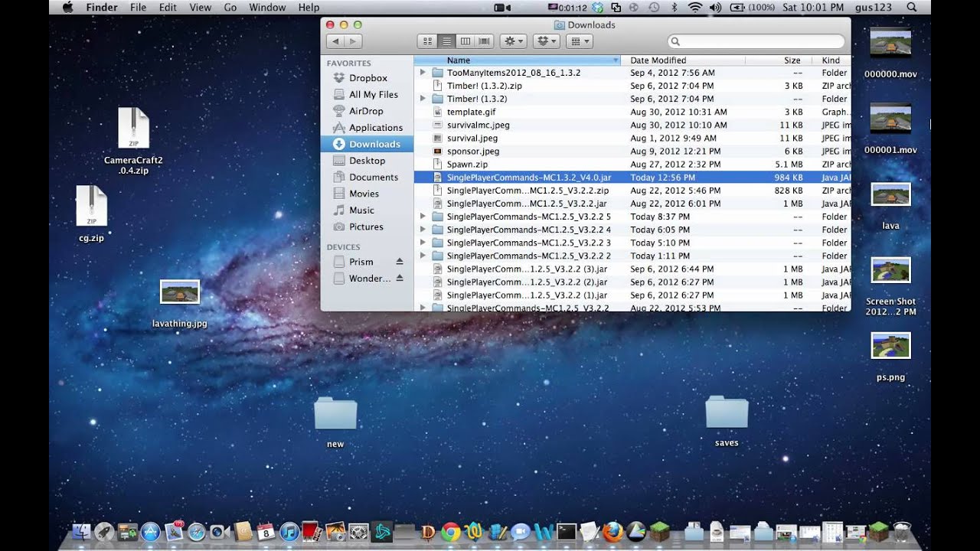Expand the Timber! (1.3.2) folder
980x551 pixels.
click(x=423, y=99)
